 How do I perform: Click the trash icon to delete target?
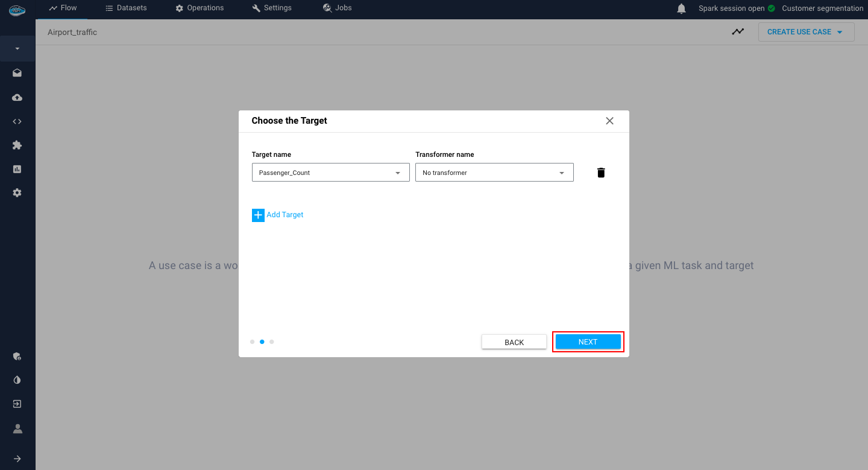[x=600, y=173]
